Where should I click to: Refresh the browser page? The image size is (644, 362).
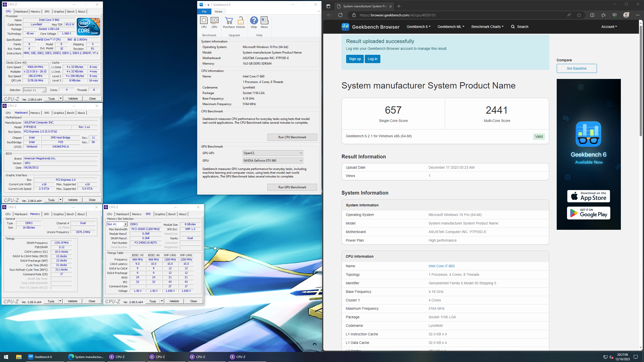[x=340, y=15]
